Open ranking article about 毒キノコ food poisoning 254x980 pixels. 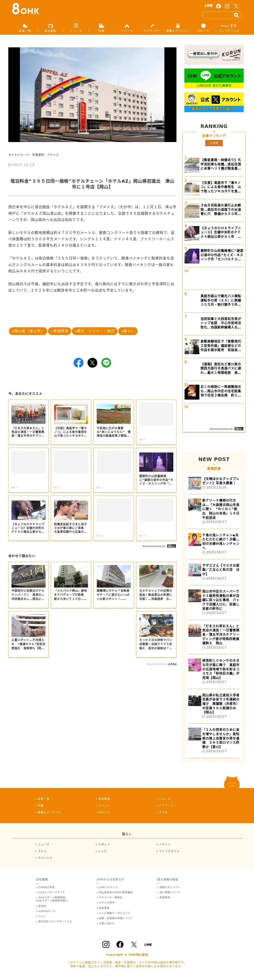(x=214, y=187)
